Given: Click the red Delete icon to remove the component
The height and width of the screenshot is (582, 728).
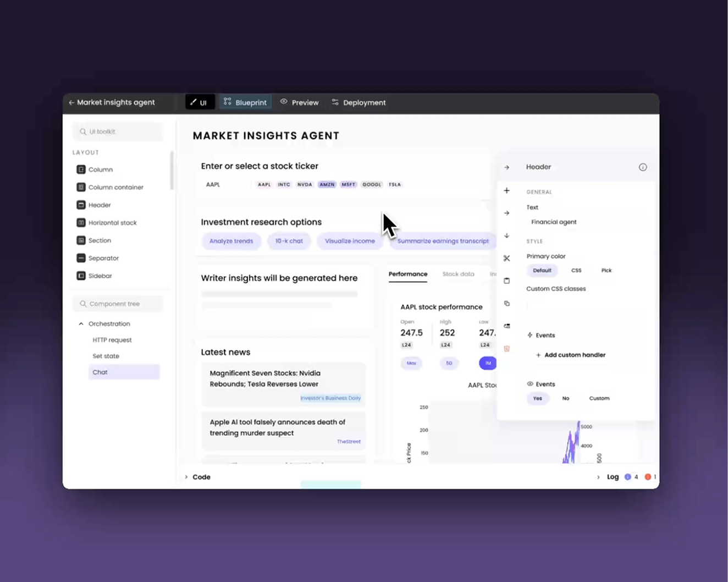Looking at the screenshot, I should coord(507,348).
